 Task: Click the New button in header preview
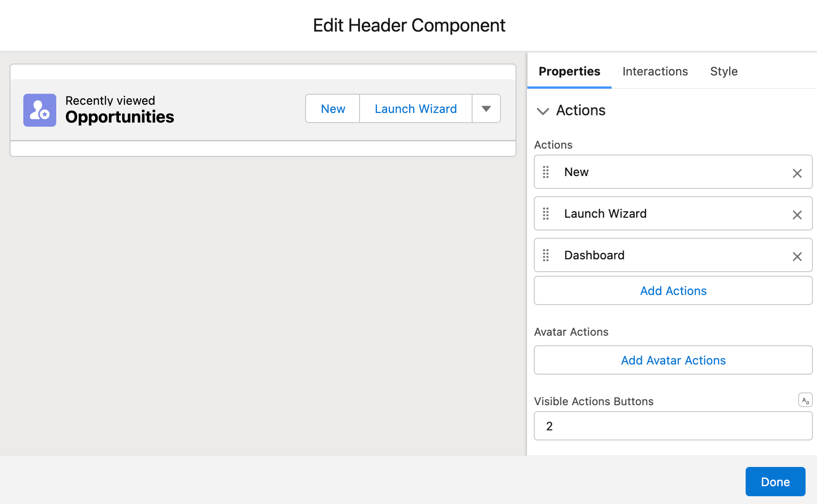click(333, 109)
